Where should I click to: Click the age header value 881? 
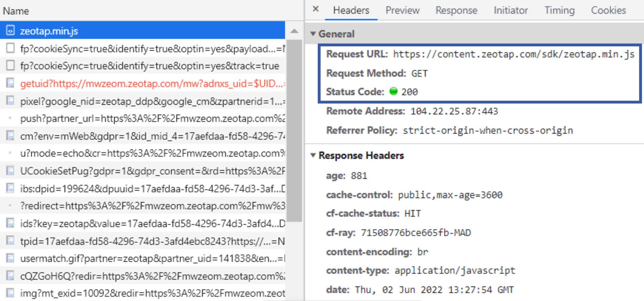359,175
